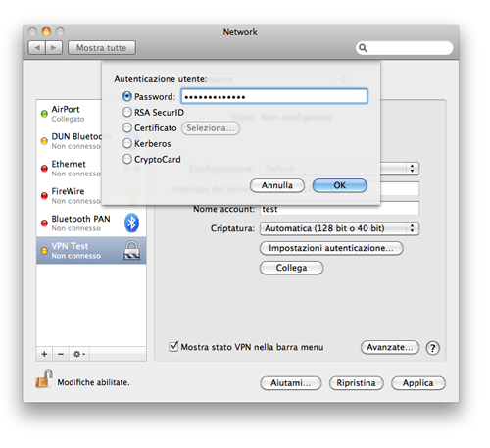Select Certificato authentication
Image resolution: width=490 pixels, height=448 pixels.
[127, 127]
